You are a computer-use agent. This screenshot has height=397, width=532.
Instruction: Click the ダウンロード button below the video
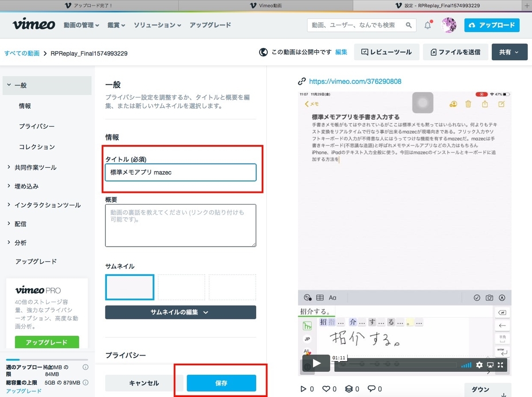click(488, 389)
